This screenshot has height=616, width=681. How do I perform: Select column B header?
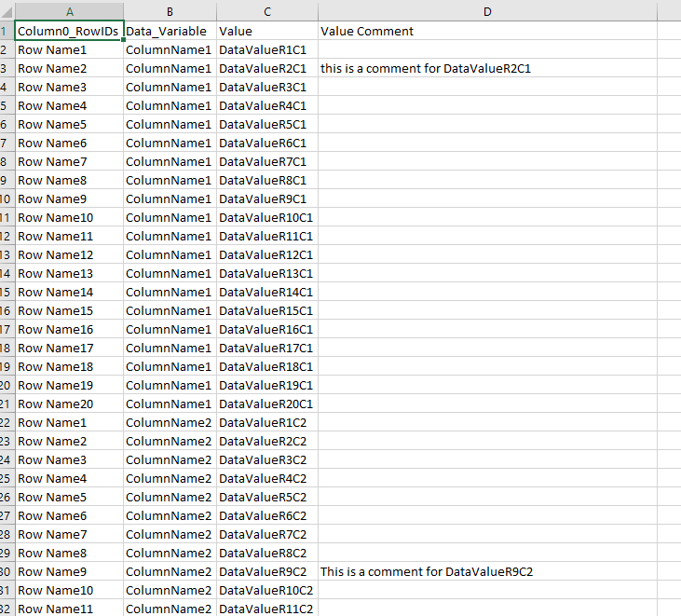170,11
